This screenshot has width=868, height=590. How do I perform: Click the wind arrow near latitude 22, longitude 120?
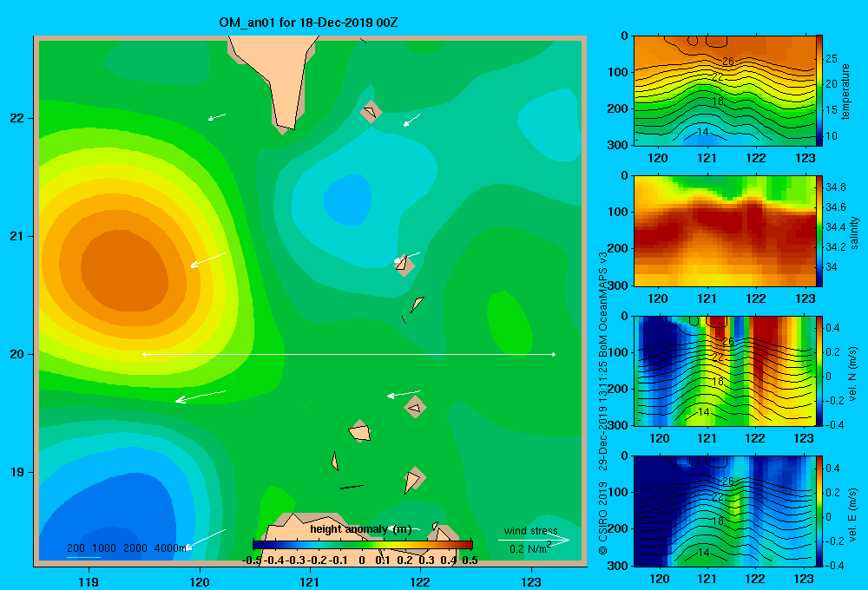tap(216, 117)
